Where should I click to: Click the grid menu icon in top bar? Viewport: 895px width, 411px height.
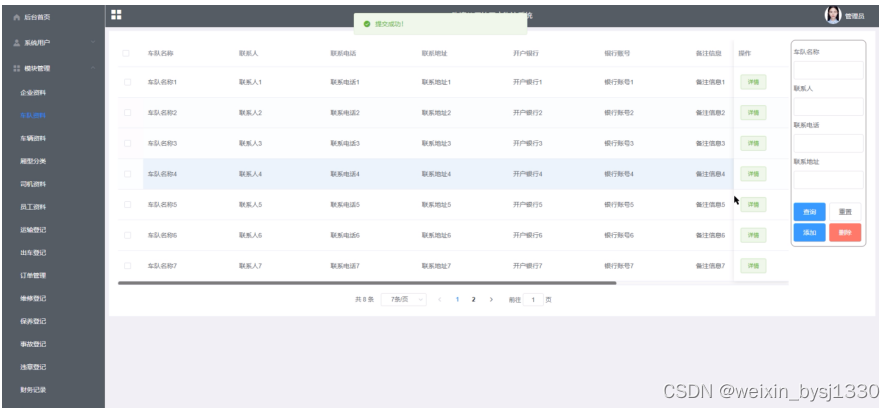(x=116, y=15)
